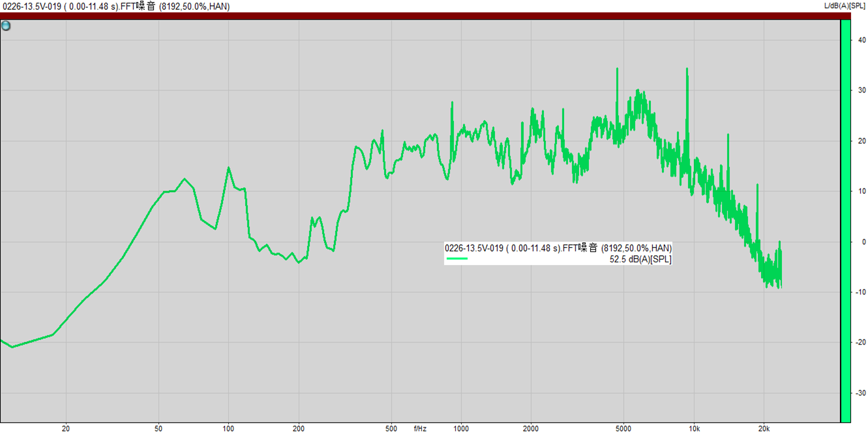868x434 pixels.
Task: Click the -30 dB y-axis tick label
Action: [861, 392]
